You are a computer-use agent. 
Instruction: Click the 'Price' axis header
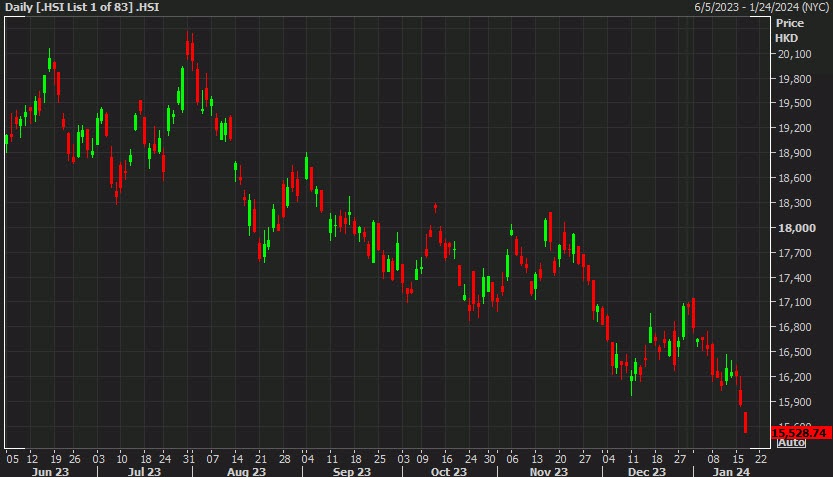790,21
